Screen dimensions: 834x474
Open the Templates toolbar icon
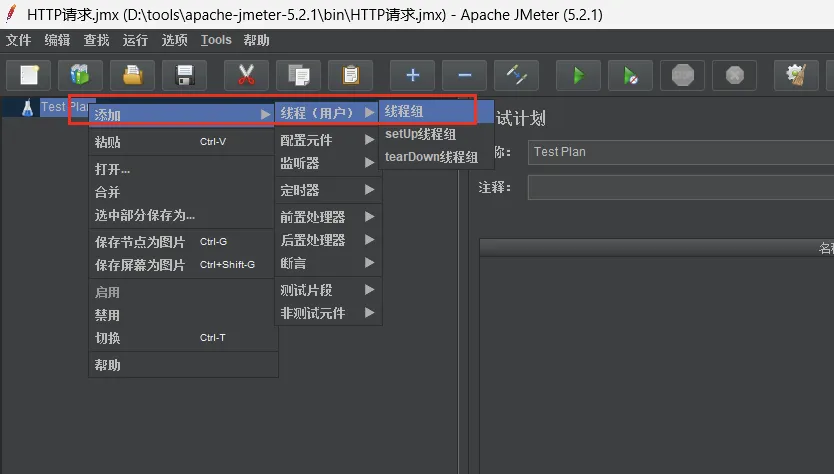(80, 75)
